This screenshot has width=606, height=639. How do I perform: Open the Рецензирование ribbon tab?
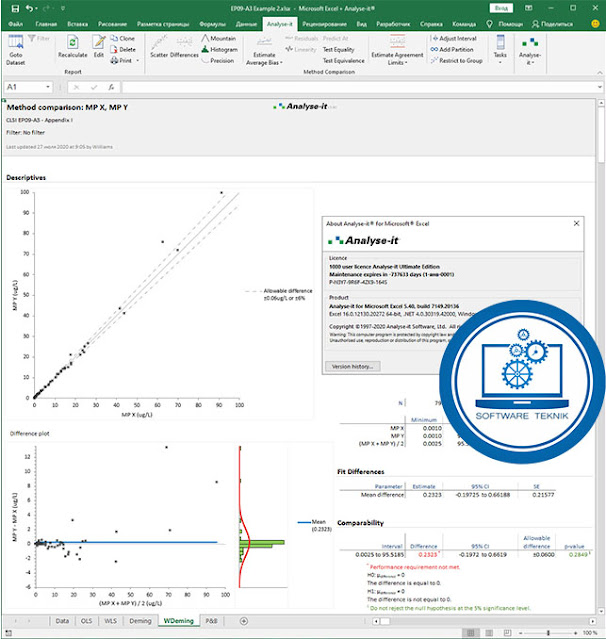tap(324, 24)
